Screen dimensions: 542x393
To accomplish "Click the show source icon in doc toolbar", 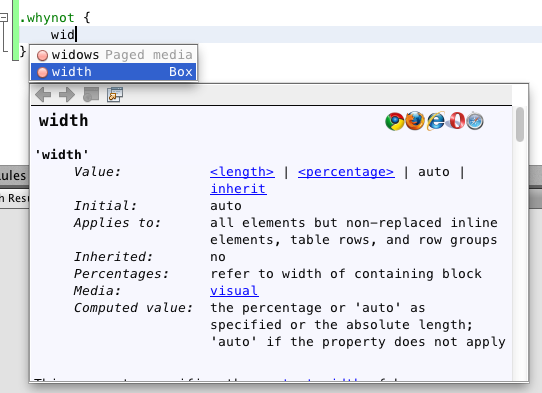I will (91, 94).
